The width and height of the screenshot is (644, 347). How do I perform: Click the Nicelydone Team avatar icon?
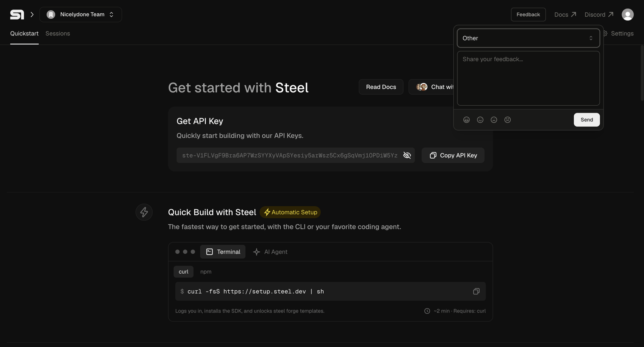pos(51,14)
